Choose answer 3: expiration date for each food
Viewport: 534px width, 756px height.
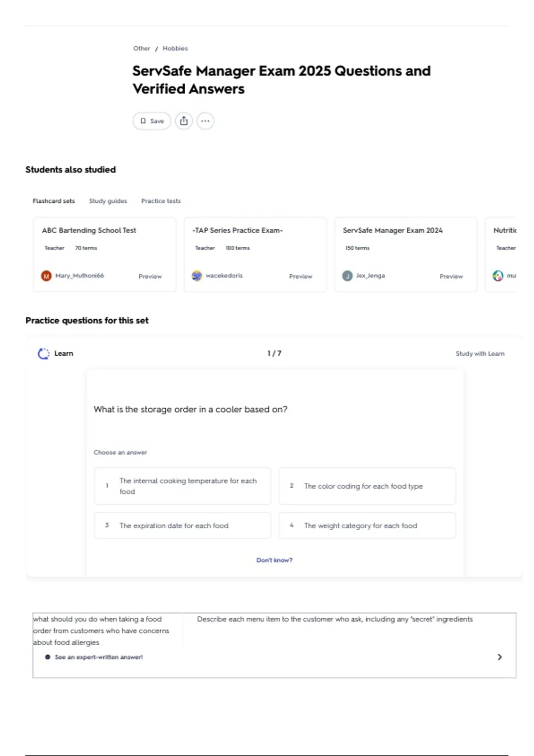pyautogui.click(x=182, y=526)
